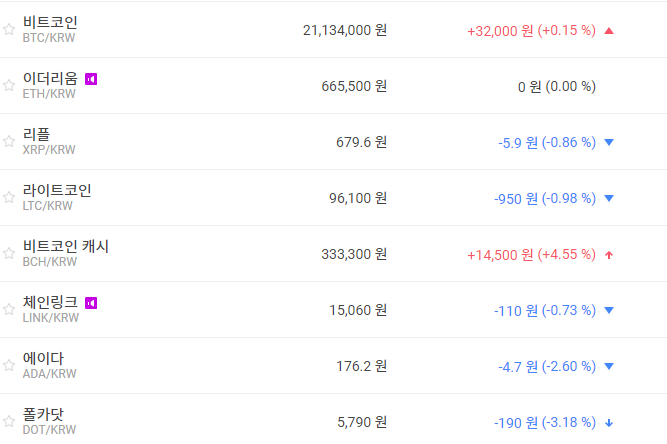Select the Litecoin LTC/KRW listing
The height and width of the screenshot is (444, 667).
(57, 197)
